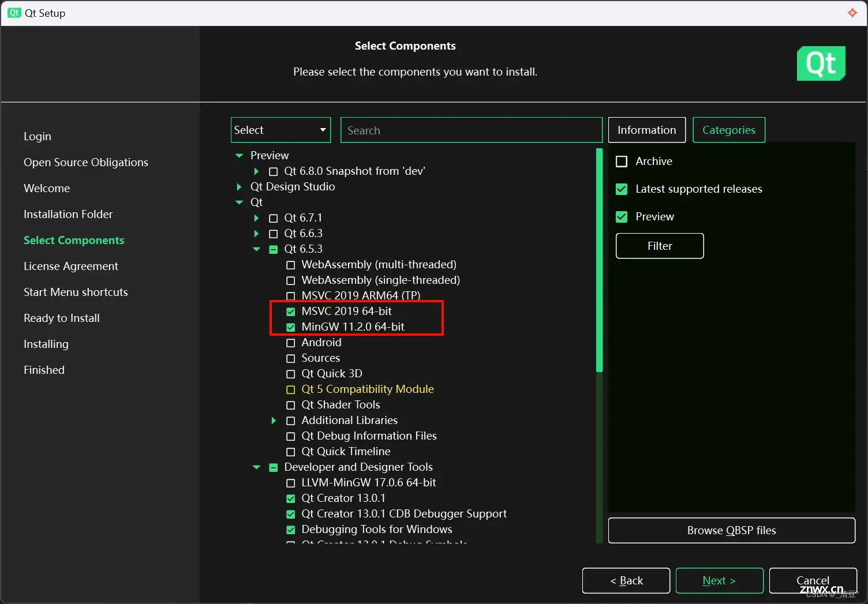868x604 pixels.
Task: Check the Qt Quick 3D checkbox
Action: click(291, 374)
